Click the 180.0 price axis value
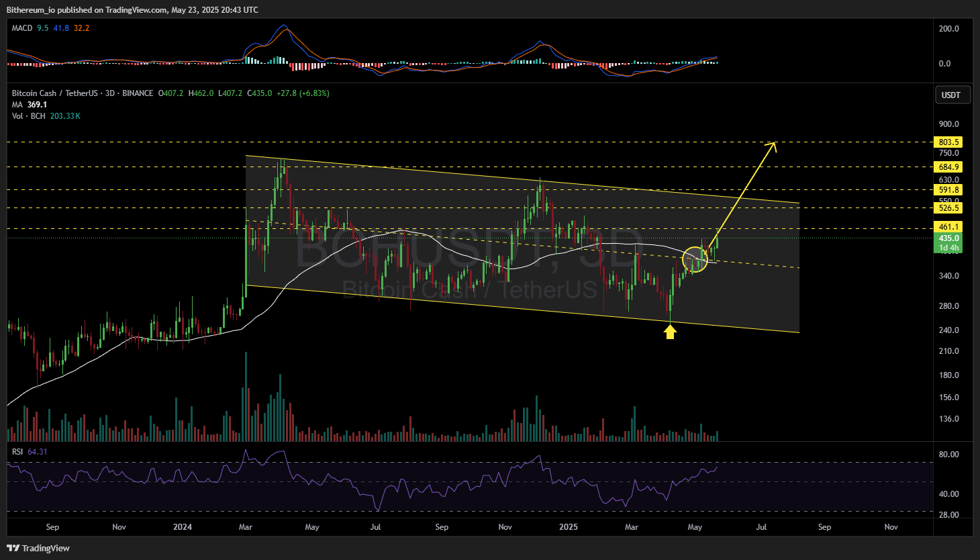Viewport: 980px width, 560px height. (x=948, y=375)
